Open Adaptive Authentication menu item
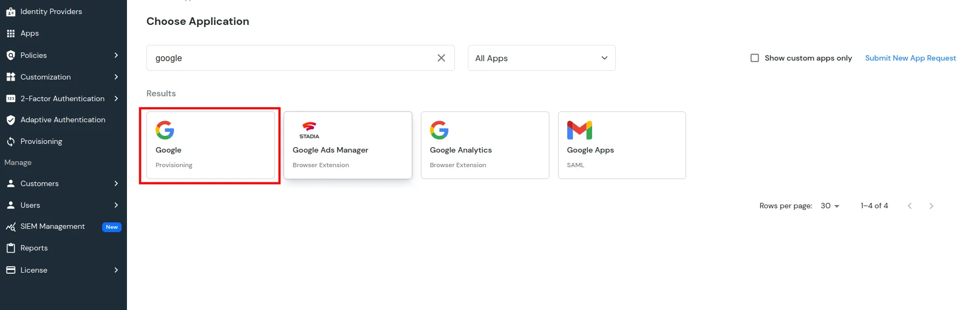Screen dimensions: 980x310 pos(63,120)
